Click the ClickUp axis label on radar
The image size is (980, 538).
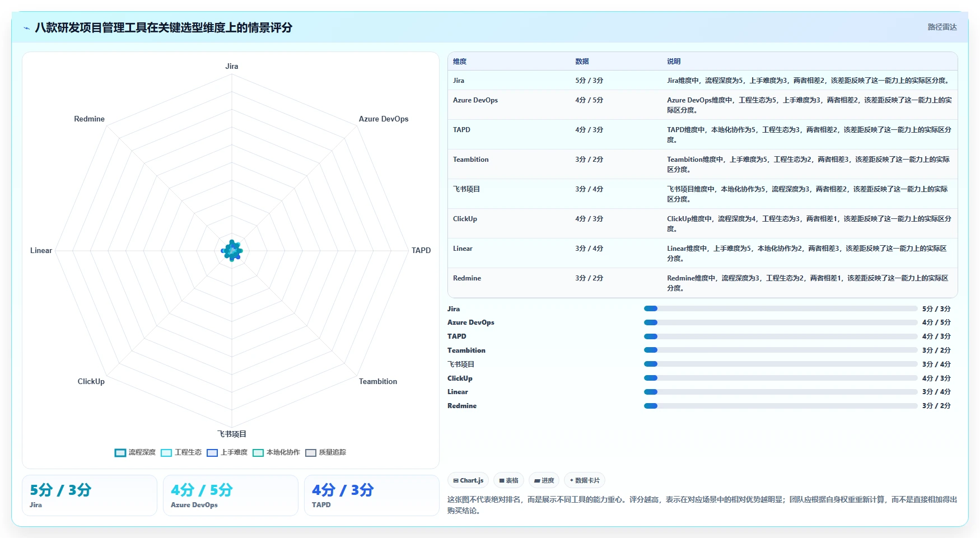click(91, 381)
